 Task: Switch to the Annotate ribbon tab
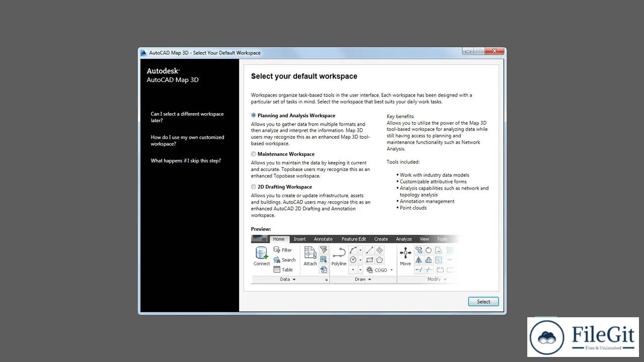(323, 239)
